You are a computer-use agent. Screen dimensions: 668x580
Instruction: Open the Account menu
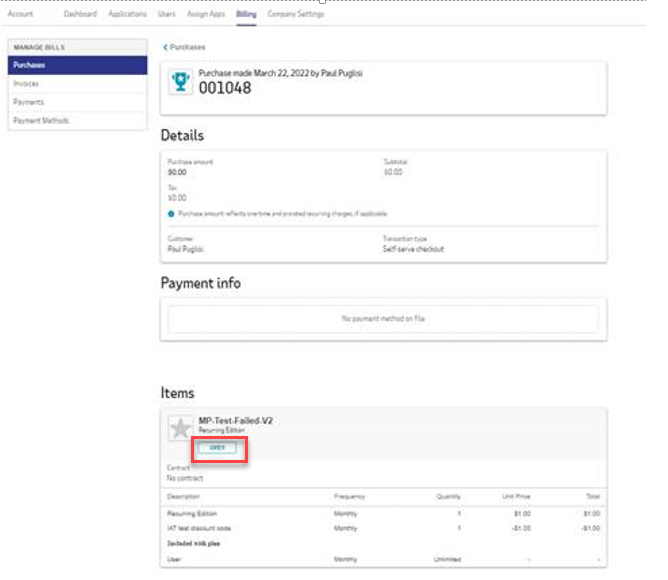point(21,14)
